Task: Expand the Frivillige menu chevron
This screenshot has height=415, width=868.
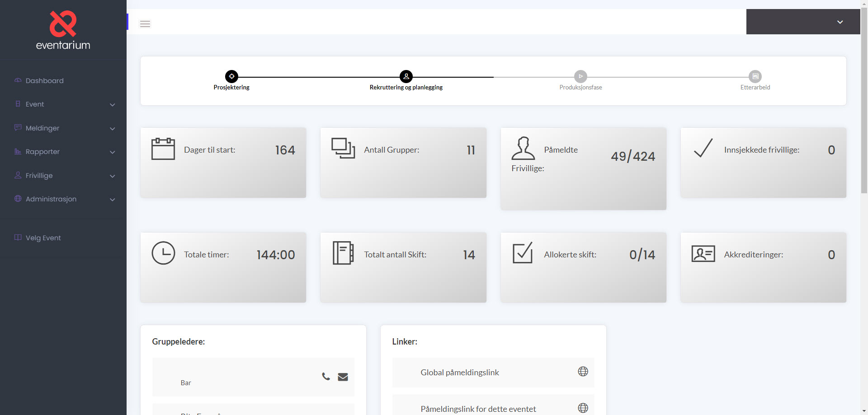Action: pyautogui.click(x=112, y=176)
